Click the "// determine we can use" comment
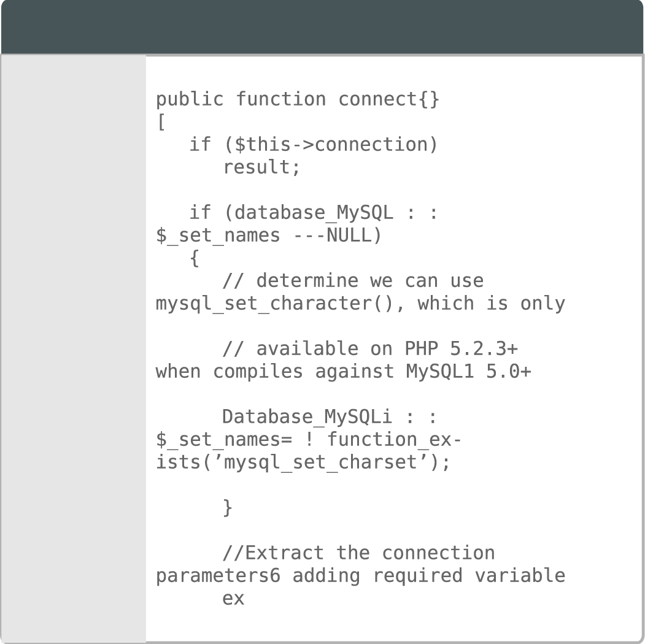 pyautogui.click(x=352, y=281)
